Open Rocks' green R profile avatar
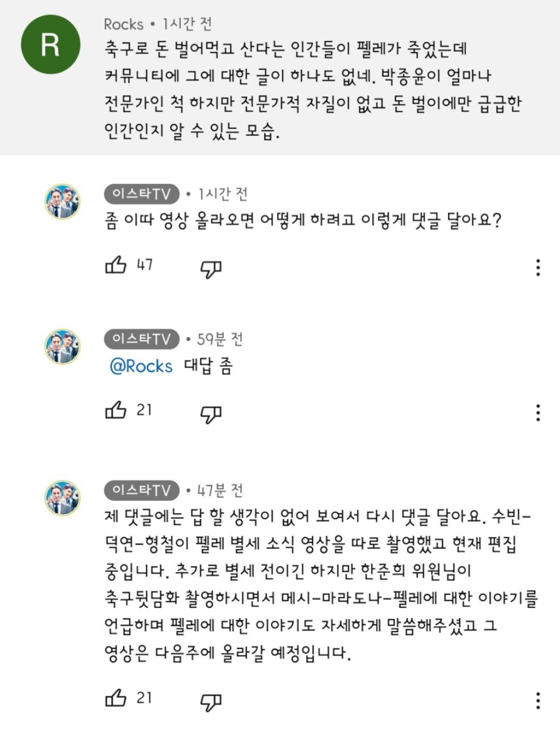 click(50, 45)
